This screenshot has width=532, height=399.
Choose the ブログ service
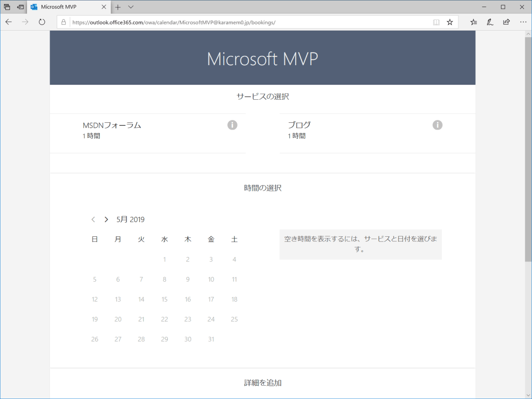[x=377, y=133]
